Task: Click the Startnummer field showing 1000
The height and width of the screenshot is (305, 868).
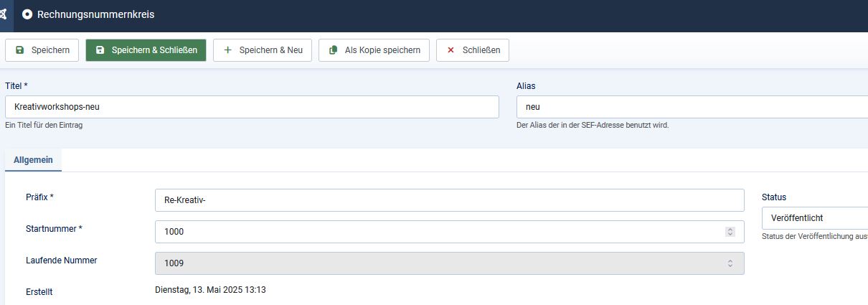Action: point(438,232)
